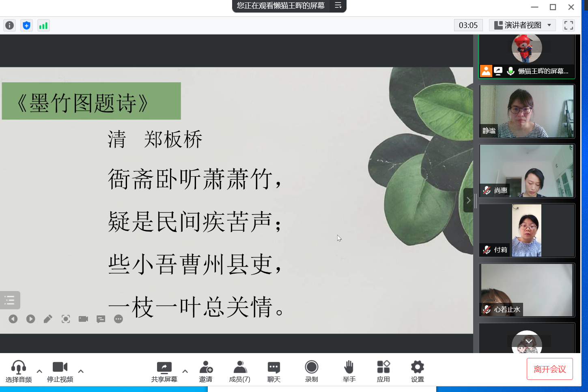Click 您正在观看懒猫王晖的屏幕 banner text
This screenshot has height=392, width=588.
[281, 6]
